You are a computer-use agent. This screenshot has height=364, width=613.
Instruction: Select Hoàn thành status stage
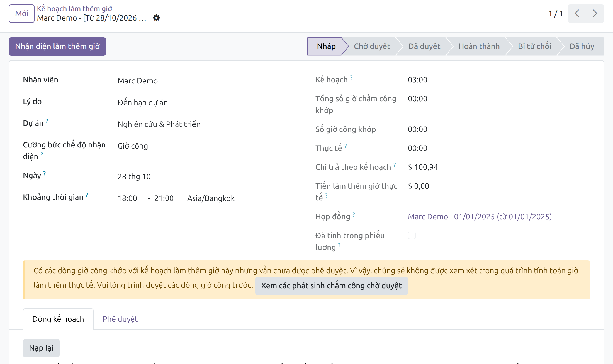click(479, 46)
